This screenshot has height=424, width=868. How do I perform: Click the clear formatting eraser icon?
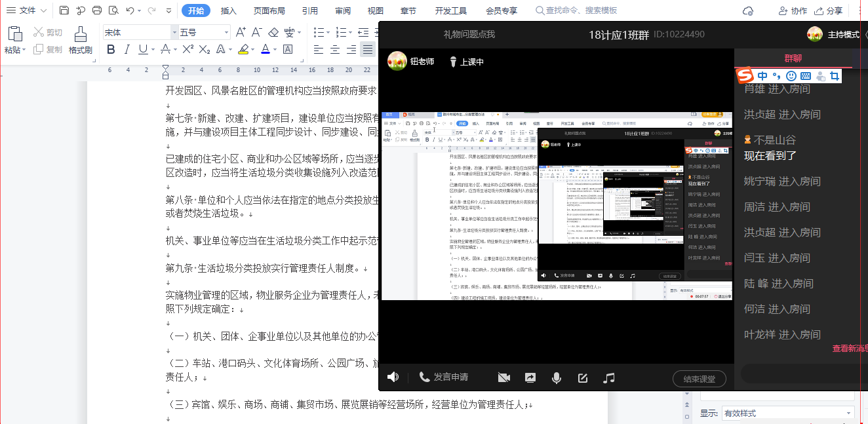(273, 32)
